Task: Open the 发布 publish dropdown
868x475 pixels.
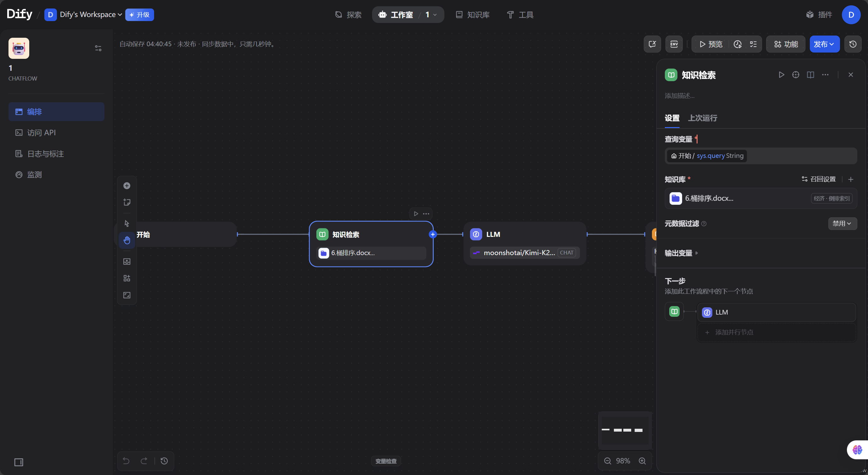Action: tap(824, 44)
